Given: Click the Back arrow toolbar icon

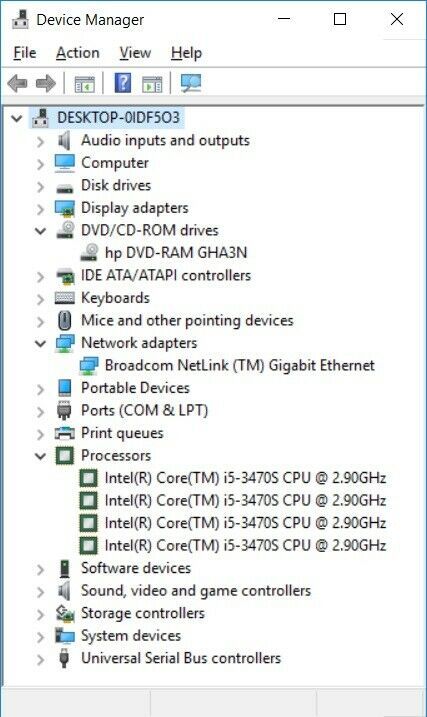Looking at the screenshot, I should pos(17,84).
